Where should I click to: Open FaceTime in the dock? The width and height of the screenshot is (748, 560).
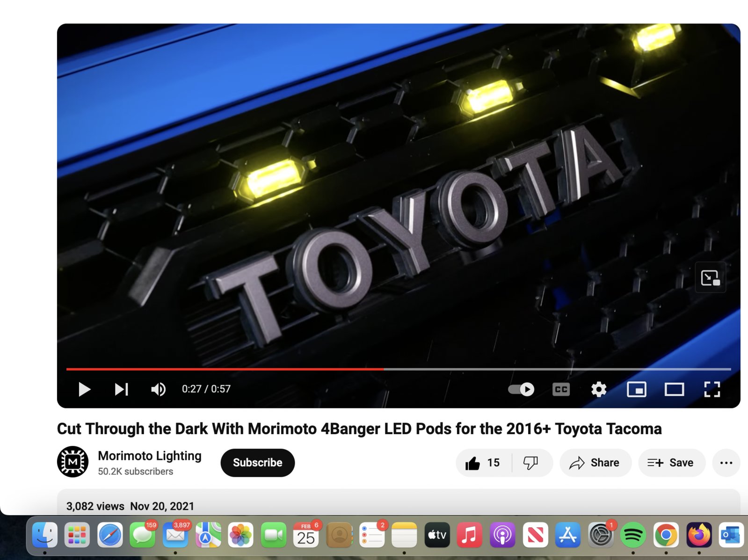click(274, 535)
